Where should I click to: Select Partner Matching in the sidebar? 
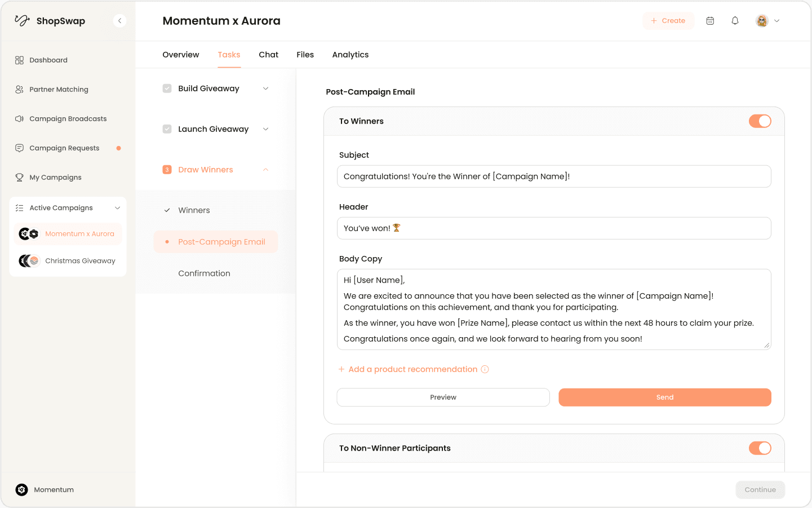[x=59, y=89]
